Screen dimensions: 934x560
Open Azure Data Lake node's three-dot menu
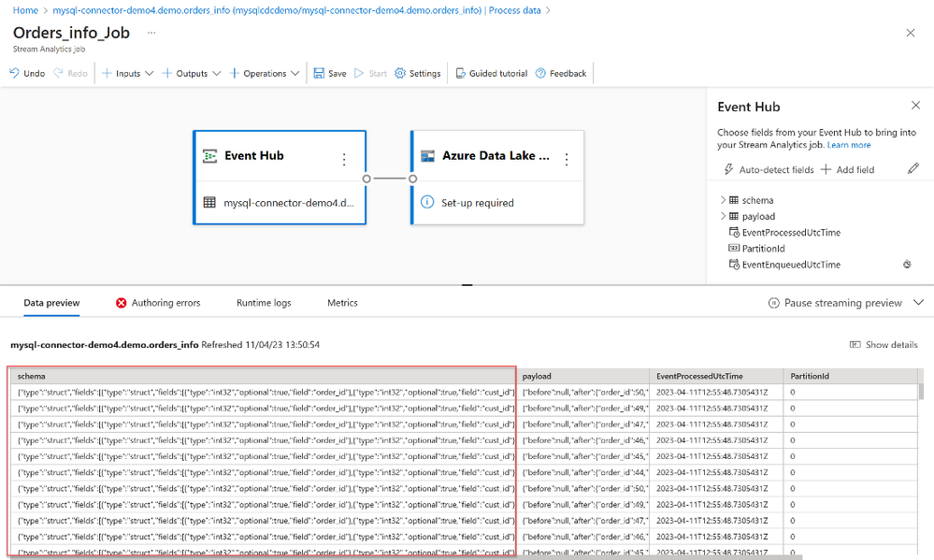(567, 159)
